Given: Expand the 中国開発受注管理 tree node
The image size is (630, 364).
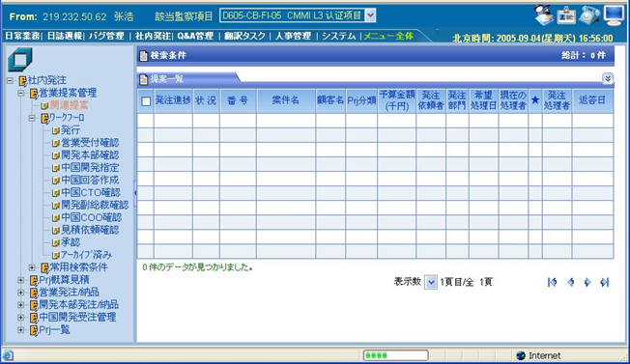Looking at the screenshot, I should click(x=20, y=318).
